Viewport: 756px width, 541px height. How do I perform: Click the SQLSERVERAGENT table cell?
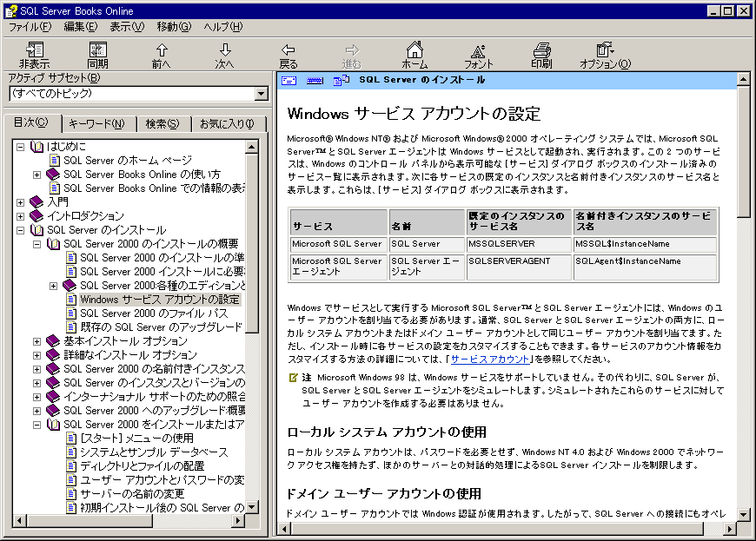tap(519, 267)
